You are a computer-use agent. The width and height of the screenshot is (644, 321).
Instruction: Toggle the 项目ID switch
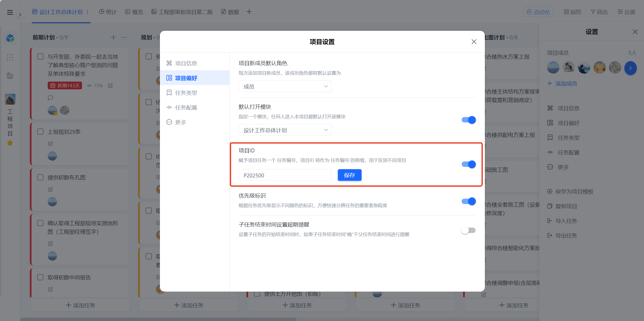click(x=469, y=164)
